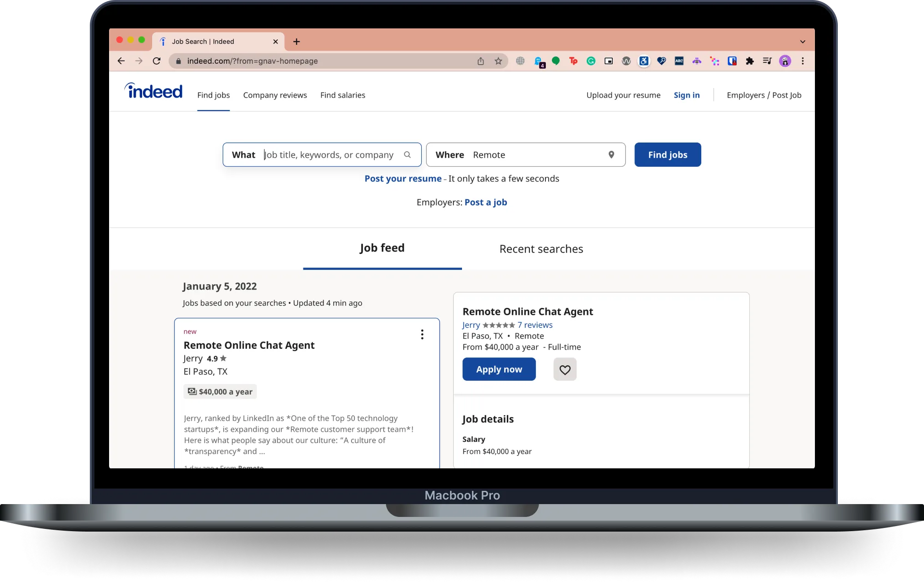Open the 7 reviews link
This screenshot has width=924, height=582.
pyautogui.click(x=535, y=325)
